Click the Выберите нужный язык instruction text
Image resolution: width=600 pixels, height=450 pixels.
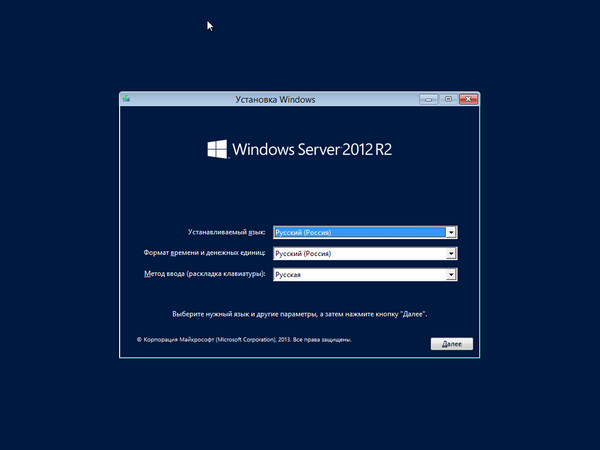point(300,314)
